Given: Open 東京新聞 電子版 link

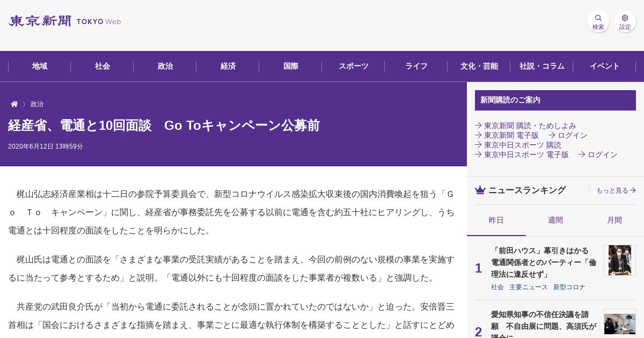Looking at the screenshot, I should click(507, 135).
